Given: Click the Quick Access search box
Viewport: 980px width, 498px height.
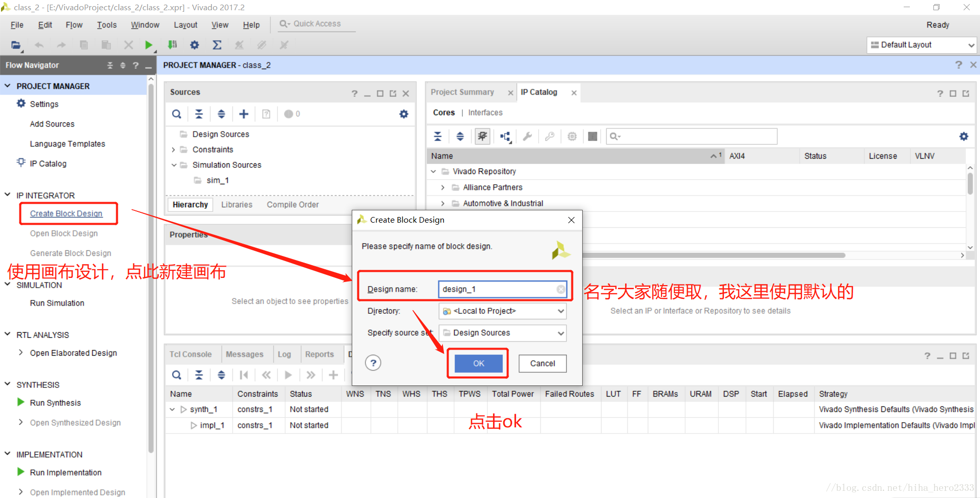Looking at the screenshot, I should point(317,24).
